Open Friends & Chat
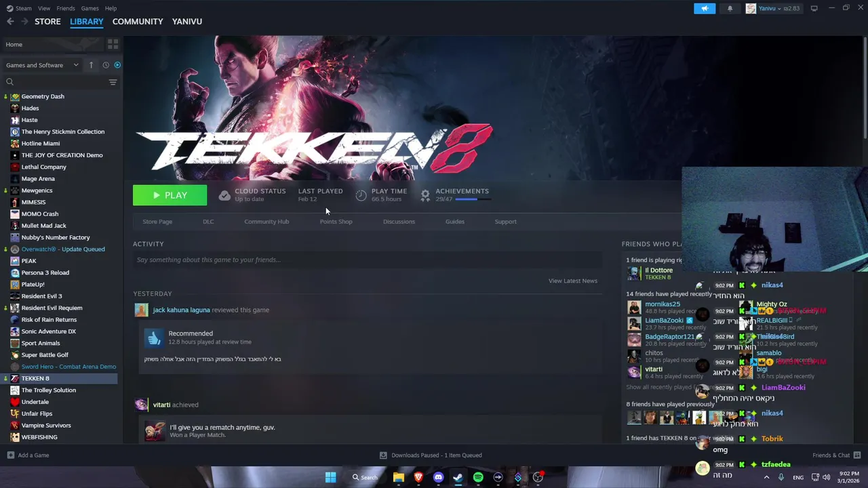Image resolution: width=868 pixels, height=488 pixels. coord(837,455)
